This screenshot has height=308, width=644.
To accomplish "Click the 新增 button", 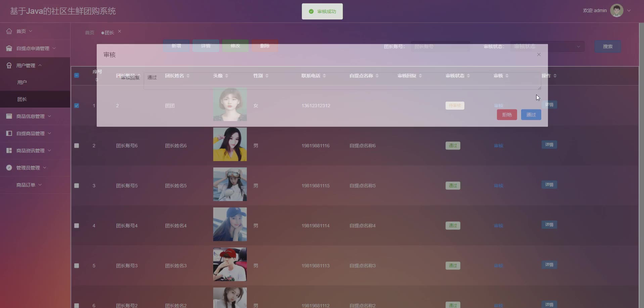I will coord(176,46).
